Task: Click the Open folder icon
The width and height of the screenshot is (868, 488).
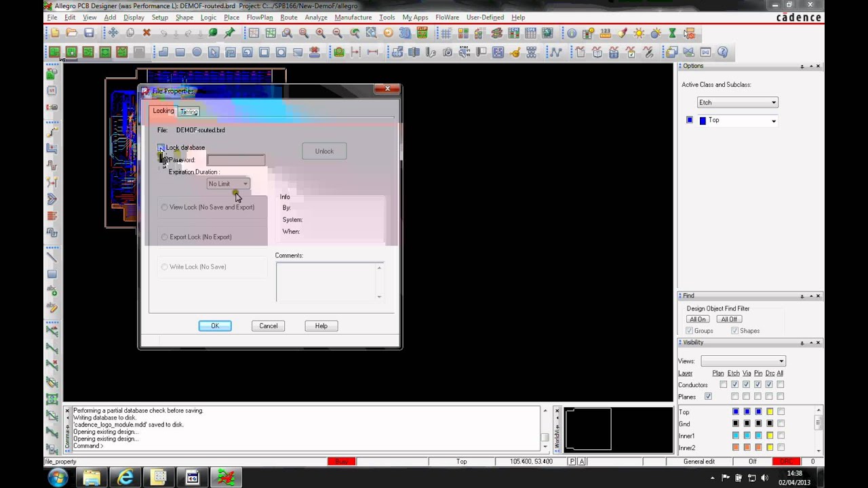Action: tap(72, 33)
